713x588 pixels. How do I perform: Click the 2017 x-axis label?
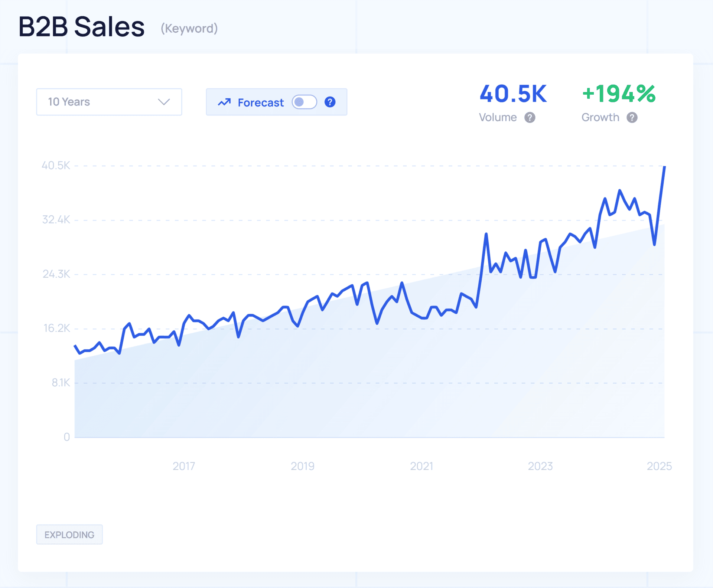[184, 466]
